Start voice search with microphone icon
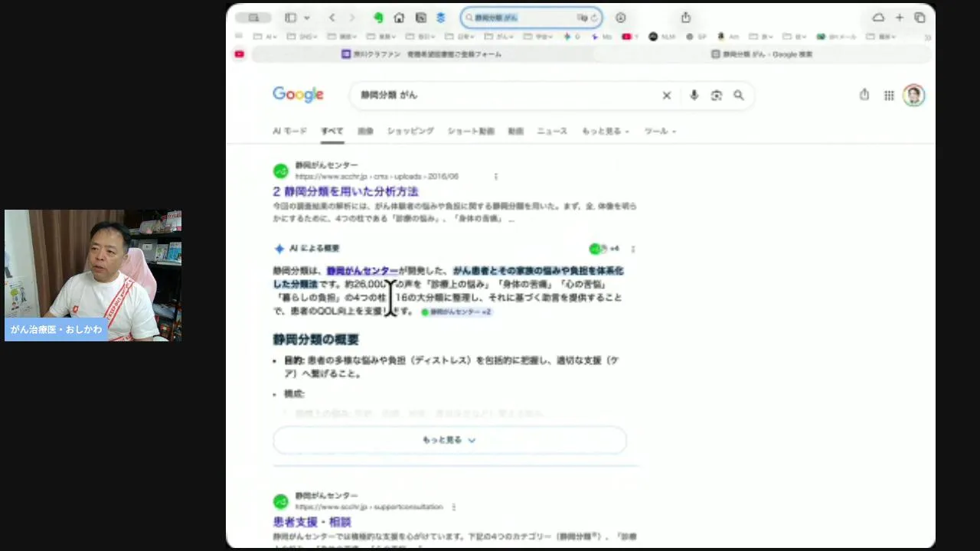Viewport: 980px width, 551px height. click(694, 95)
